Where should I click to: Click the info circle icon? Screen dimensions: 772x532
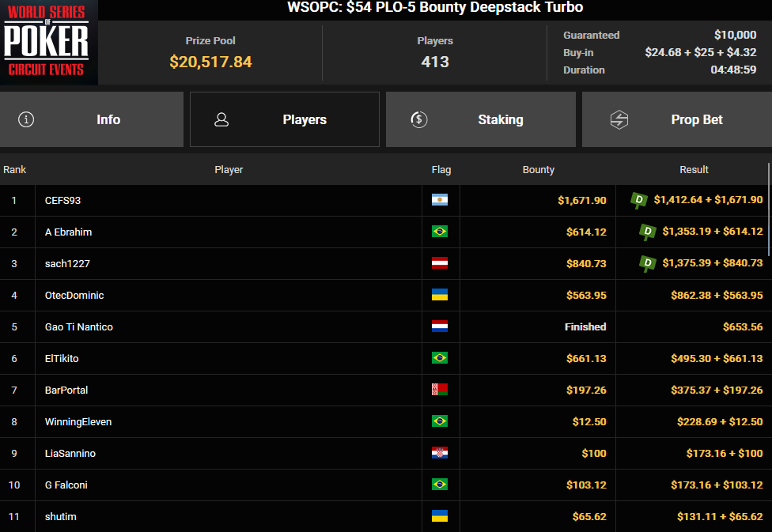pos(26,119)
